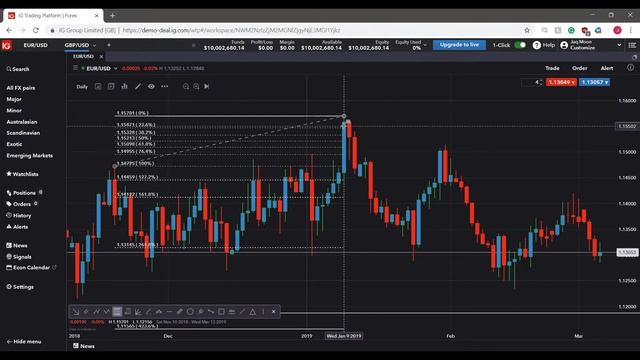Switch to the GBP/USD workspace tab

(77, 45)
